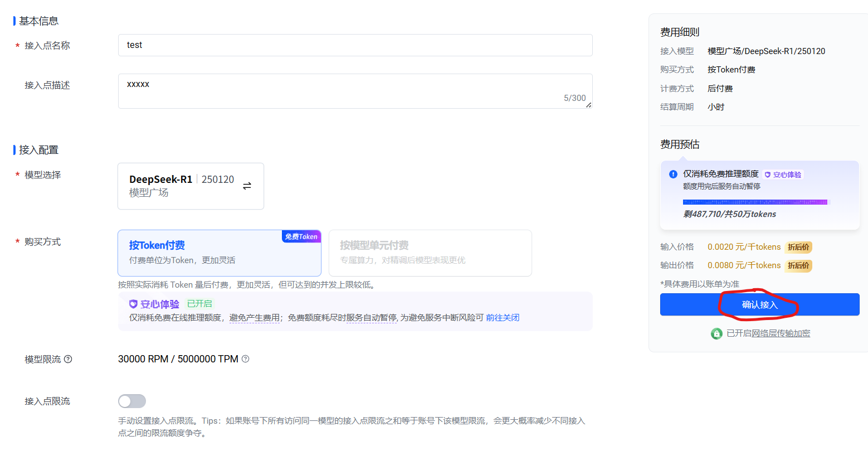868x475 pixels.
Task: Click the 服务自动暂停 underlined text
Action: point(372,318)
